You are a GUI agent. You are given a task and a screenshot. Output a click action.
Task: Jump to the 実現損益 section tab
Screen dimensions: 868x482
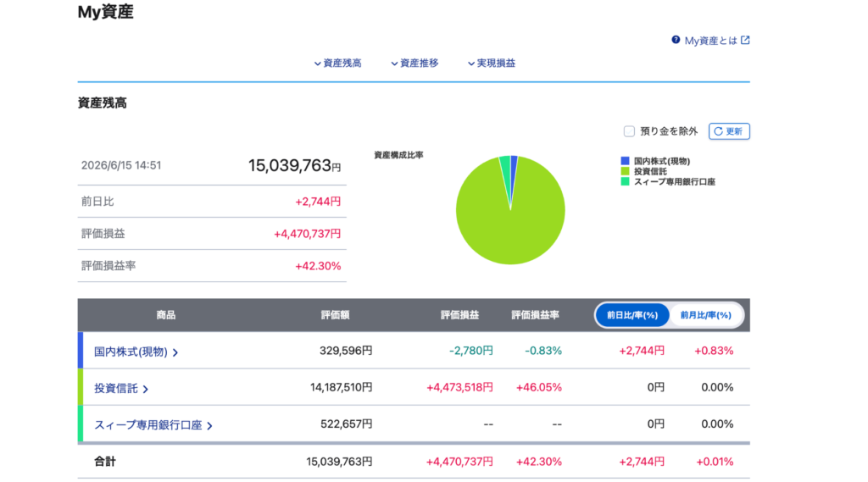pyautogui.click(x=492, y=63)
